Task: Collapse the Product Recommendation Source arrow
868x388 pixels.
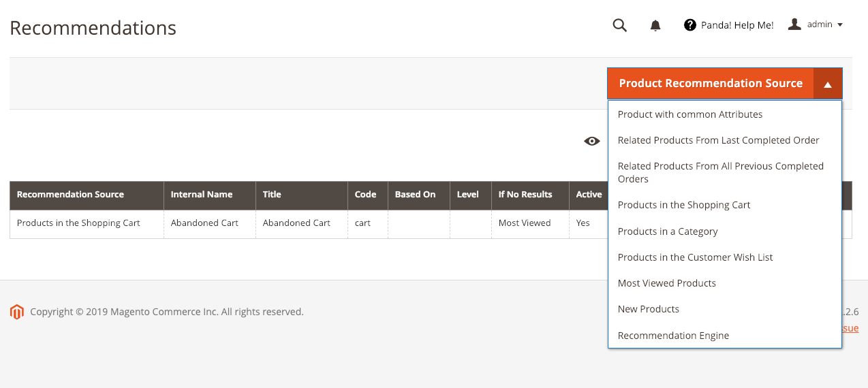Action: click(x=828, y=84)
